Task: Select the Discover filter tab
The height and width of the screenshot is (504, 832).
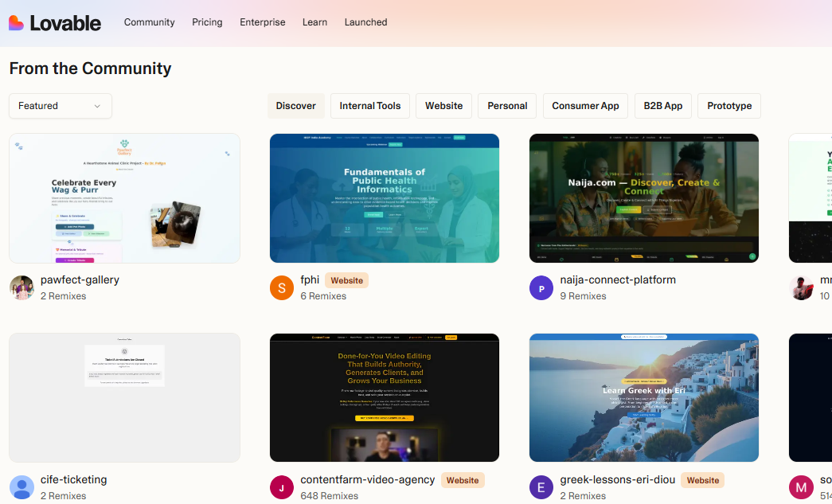Action: point(295,106)
